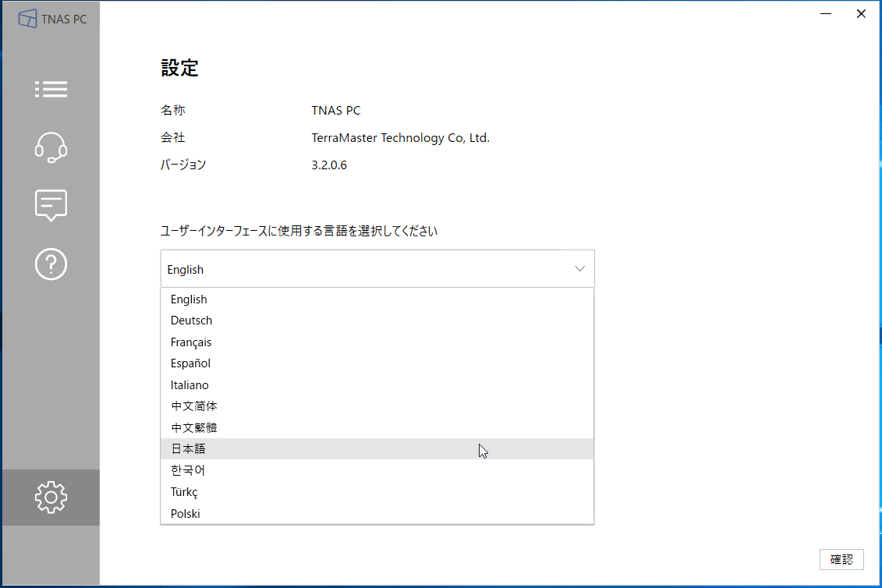Close the TNAS PC window
The height and width of the screenshot is (588, 882).
(x=861, y=13)
